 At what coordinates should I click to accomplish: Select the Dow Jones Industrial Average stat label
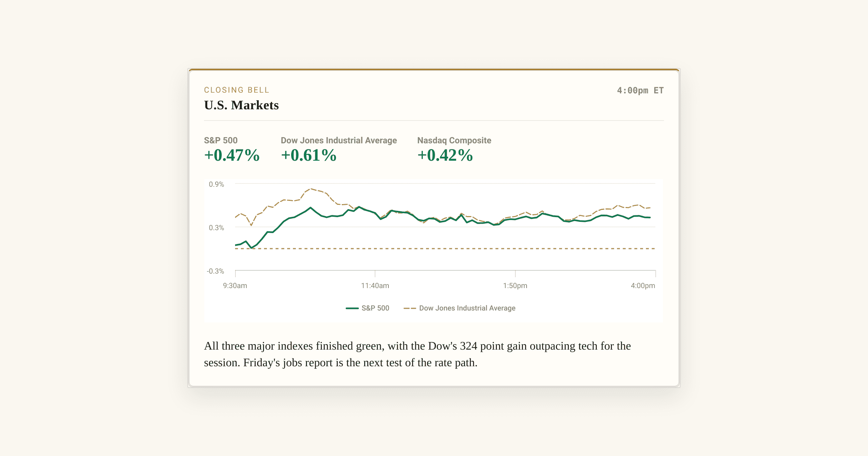pos(339,140)
